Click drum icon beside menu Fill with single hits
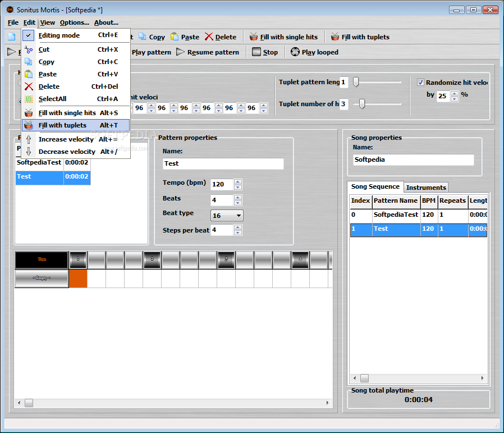Viewport: 504px width, 433px height. pyautogui.click(x=29, y=113)
